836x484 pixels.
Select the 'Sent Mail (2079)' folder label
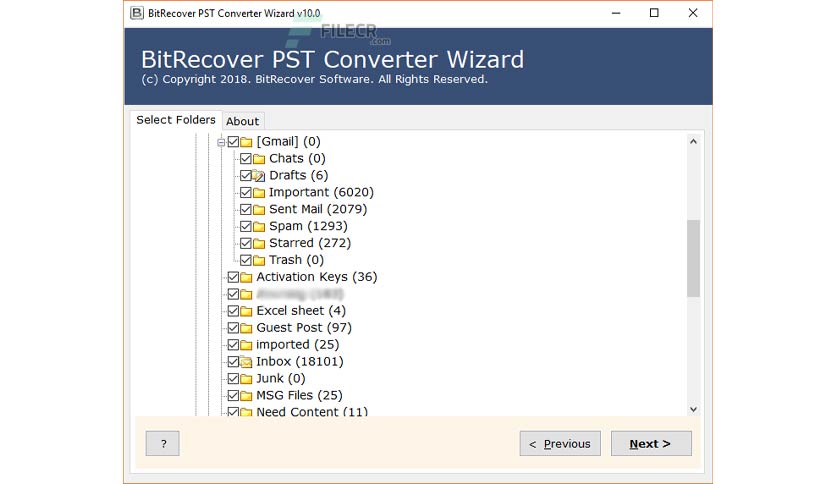coord(318,209)
